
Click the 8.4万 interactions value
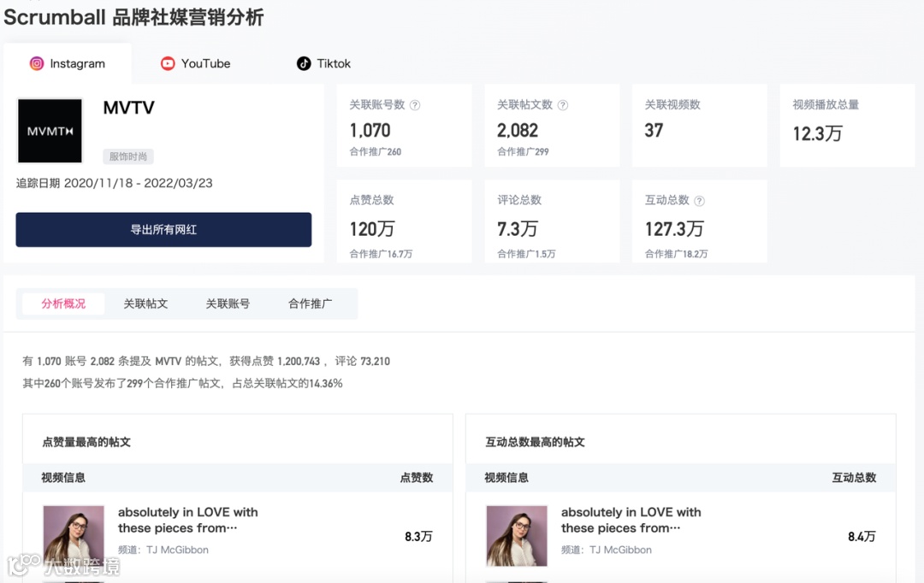[x=862, y=537]
